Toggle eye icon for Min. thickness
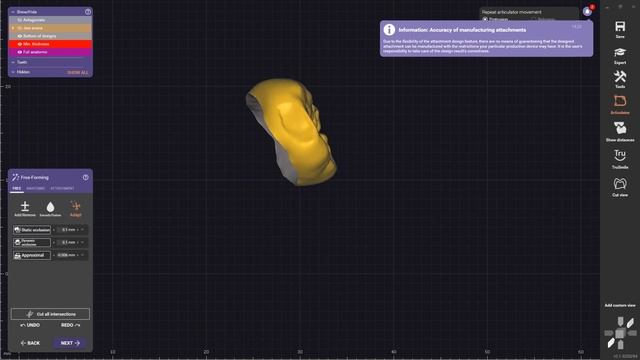Image resolution: width=640 pixels, height=360 pixels. point(20,44)
